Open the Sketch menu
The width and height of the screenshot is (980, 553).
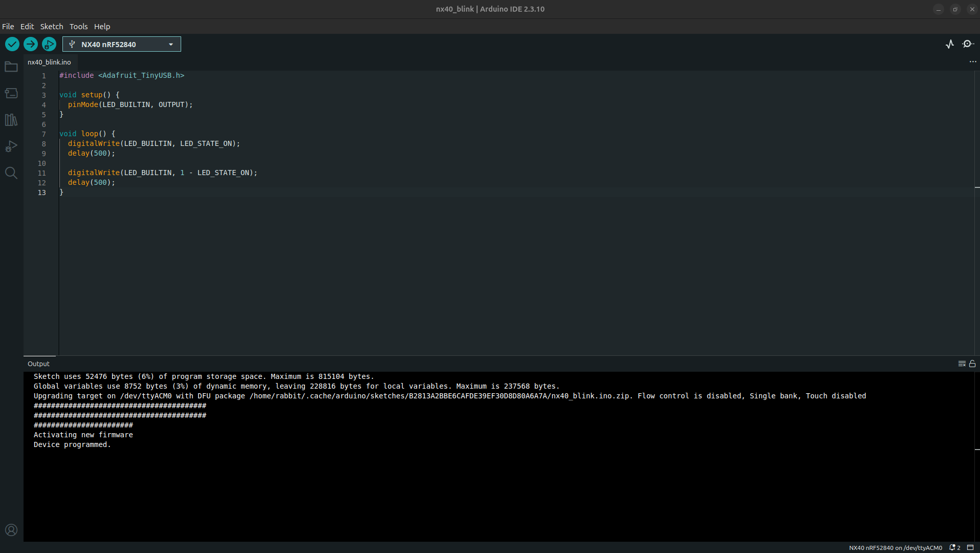pyautogui.click(x=52, y=27)
